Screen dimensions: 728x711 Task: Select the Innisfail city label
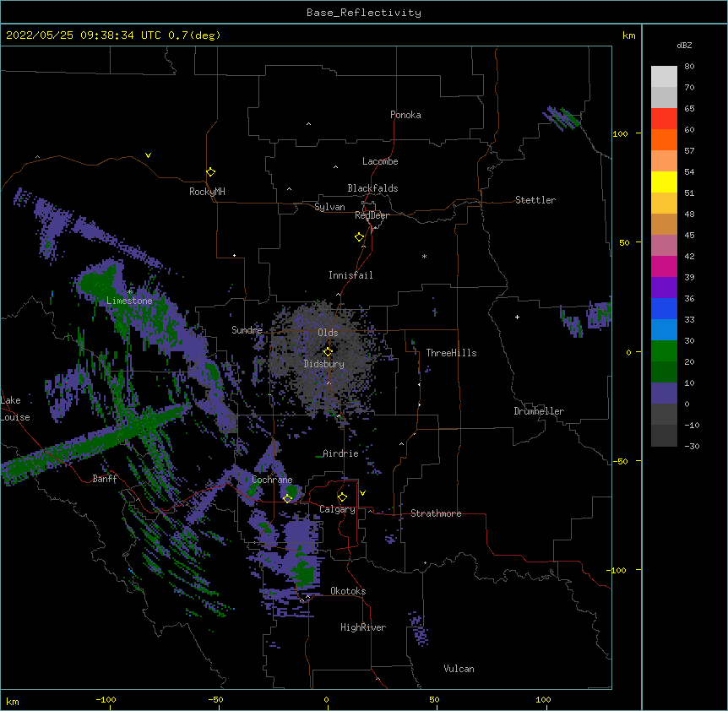point(350,275)
